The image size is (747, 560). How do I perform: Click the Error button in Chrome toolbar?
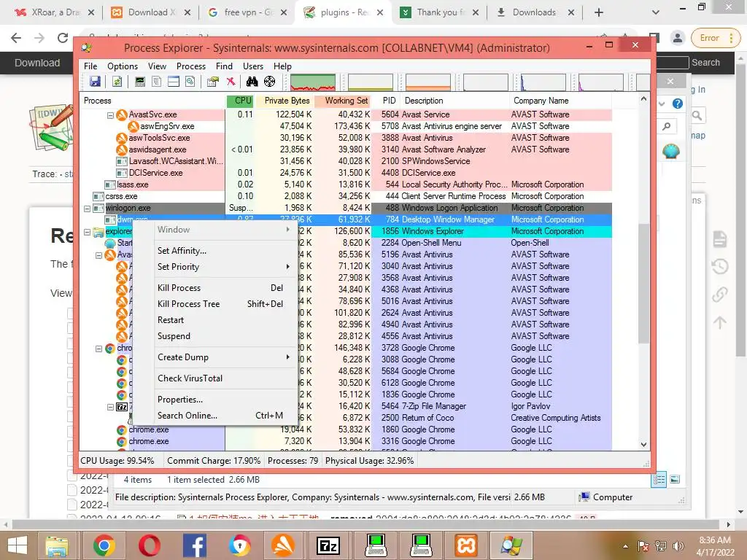715,38
